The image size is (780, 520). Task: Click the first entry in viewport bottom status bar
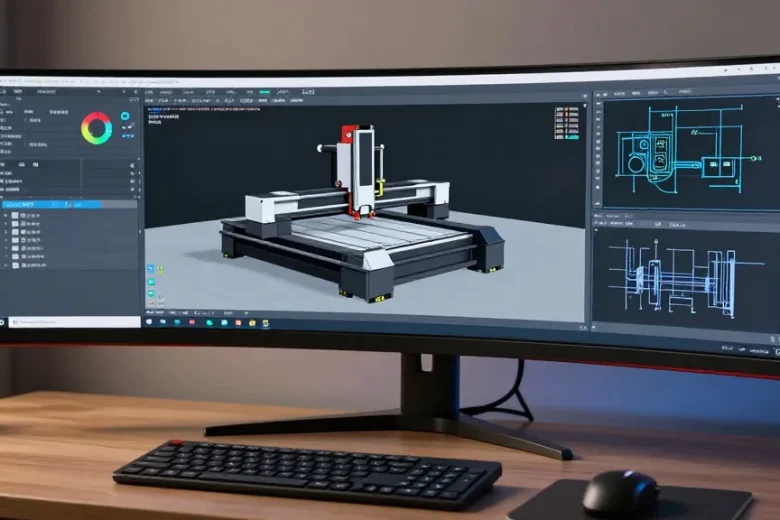pyautogui.click(x=155, y=312)
